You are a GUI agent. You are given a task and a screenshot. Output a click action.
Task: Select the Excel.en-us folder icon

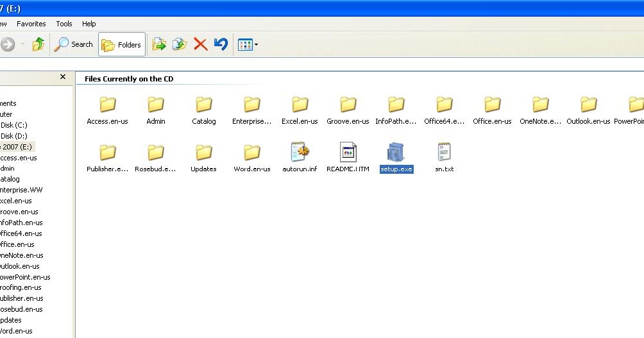300,105
